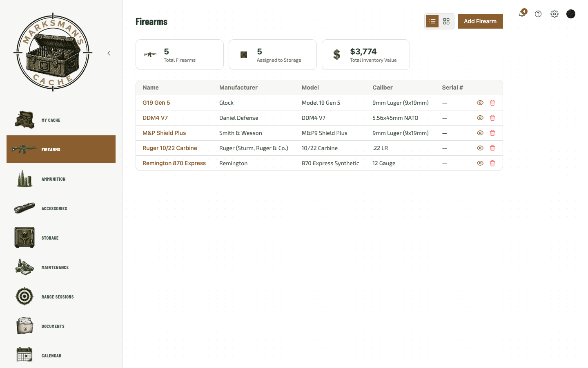Screen dimensions: 588x368
Task: Click 'Daniel Defense' manufacturer cell
Action: click(x=239, y=118)
